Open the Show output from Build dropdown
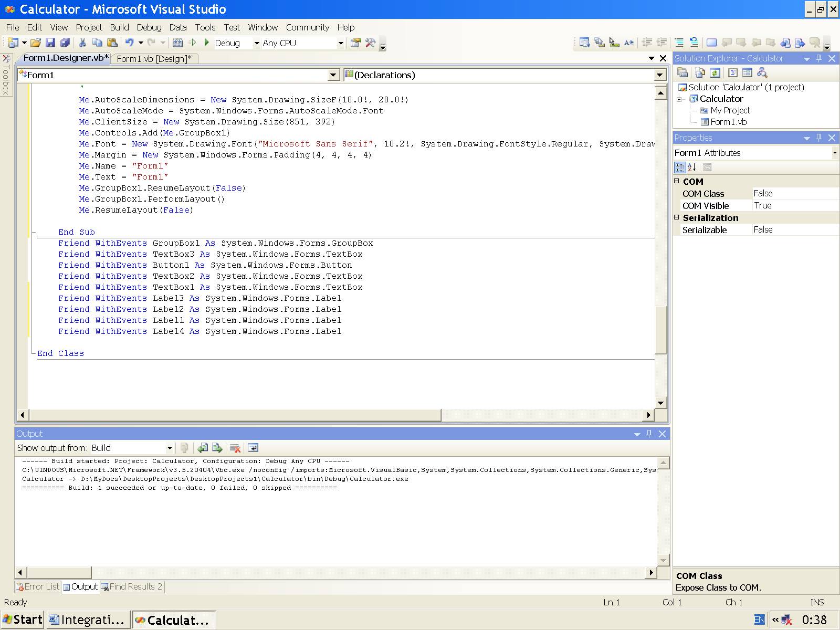The image size is (840, 630). tap(170, 448)
